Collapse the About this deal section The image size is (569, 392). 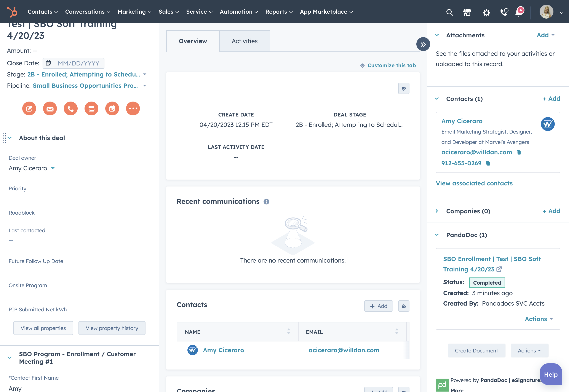point(10,138)
